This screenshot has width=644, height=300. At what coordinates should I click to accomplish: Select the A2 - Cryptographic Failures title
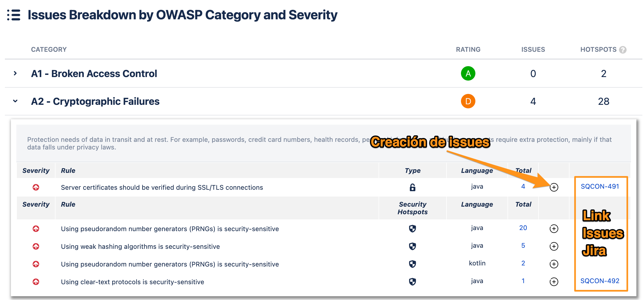pos(95,101)
